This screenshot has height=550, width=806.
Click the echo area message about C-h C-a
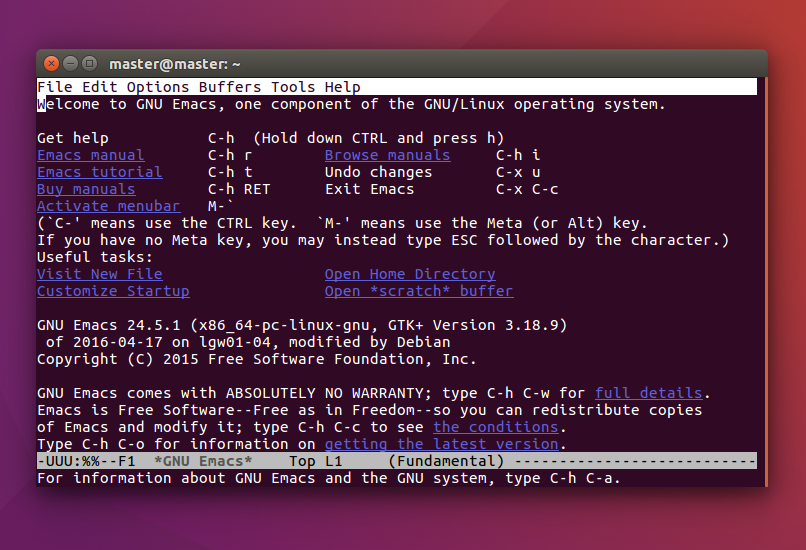pos(328,479)
